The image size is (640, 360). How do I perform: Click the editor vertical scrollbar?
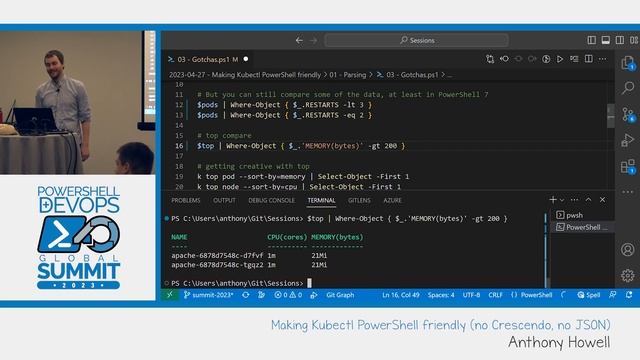[611, 116]
